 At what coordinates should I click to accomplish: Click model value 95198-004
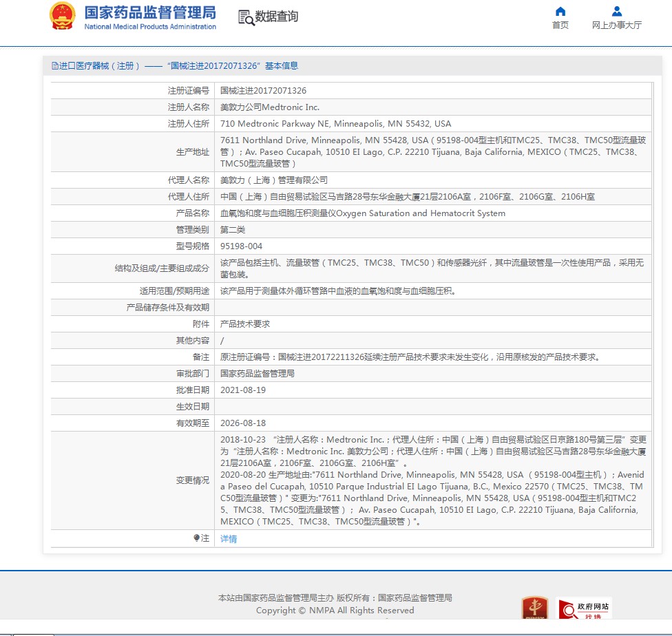[241, 246]
